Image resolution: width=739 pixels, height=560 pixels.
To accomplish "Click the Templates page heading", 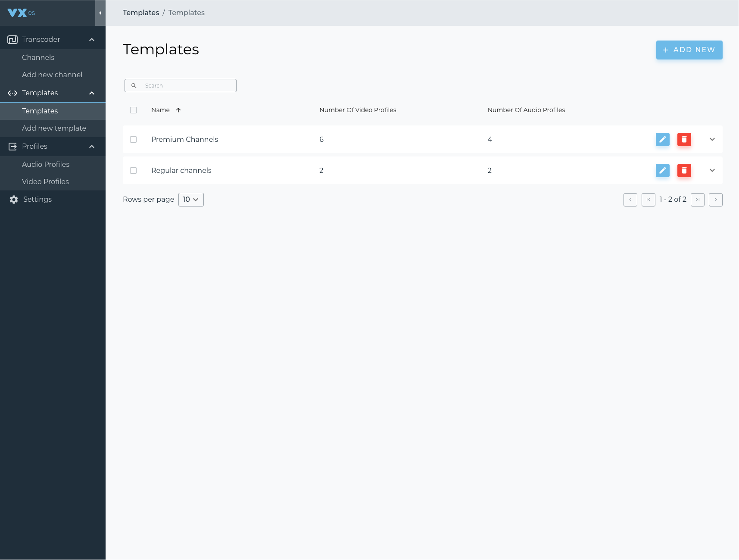I will (161, 50).
